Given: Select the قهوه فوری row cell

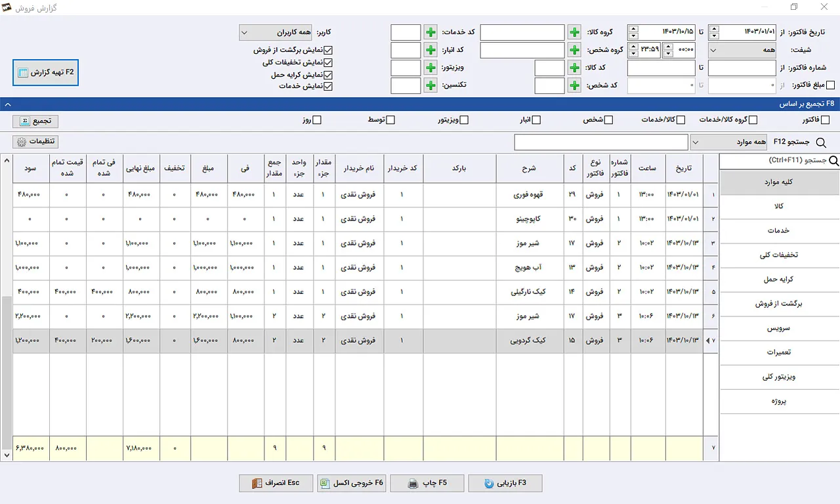Looking at the screenshot, I should click(x=530, y=195).
